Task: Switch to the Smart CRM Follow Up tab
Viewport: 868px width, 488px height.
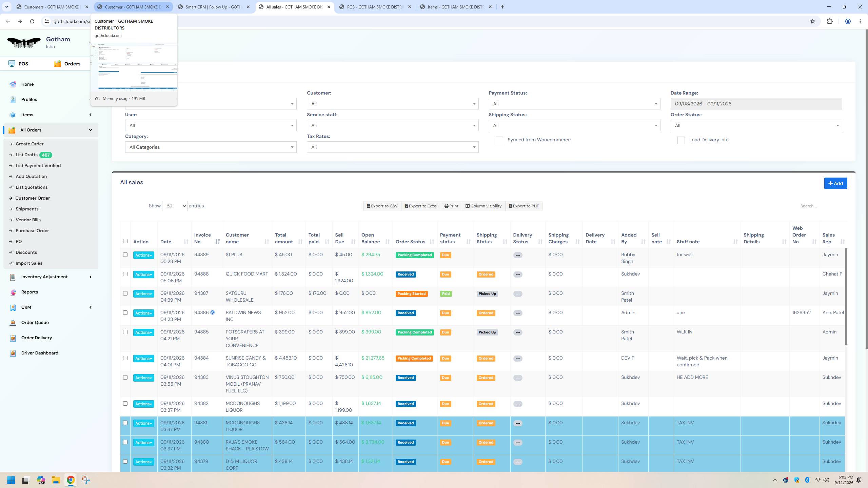Action: (x=214, y=7)
